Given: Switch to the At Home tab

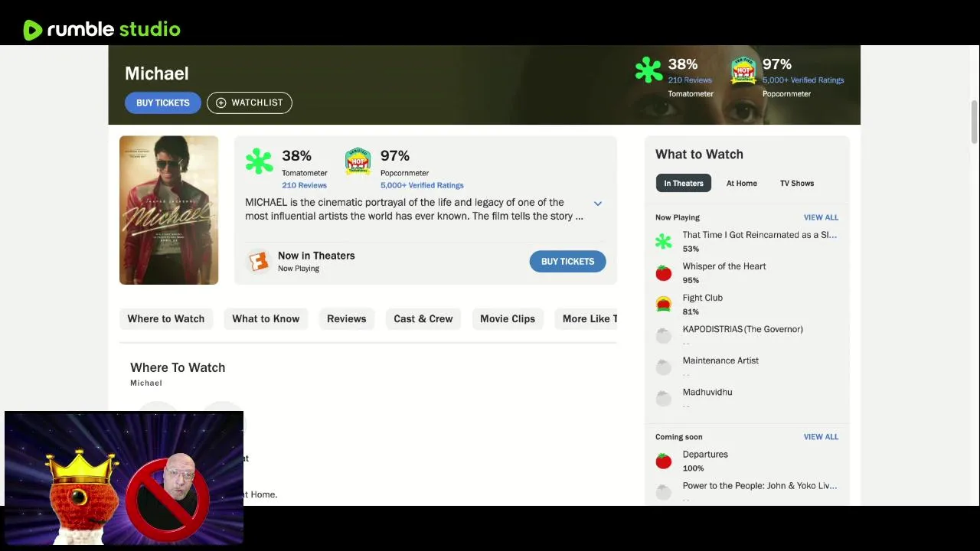Looking at the screenshot, I should click(742, 183).
